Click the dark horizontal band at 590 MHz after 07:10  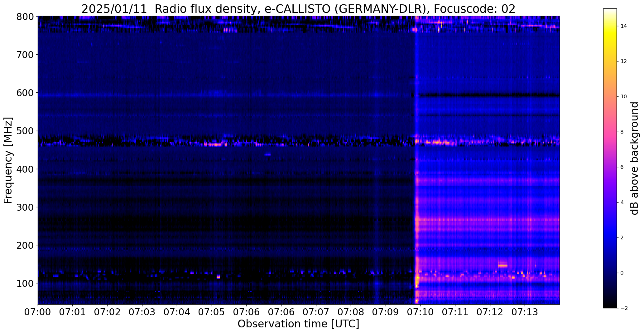(489, 95)
